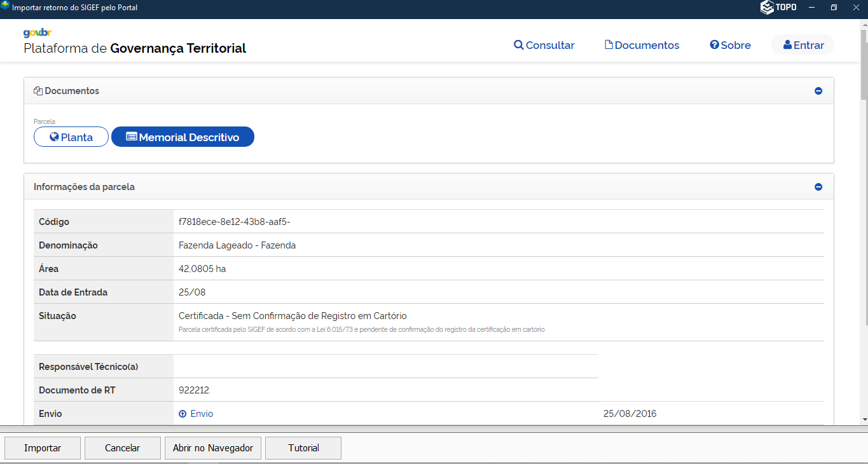Click the upload arrow icon beside Envio
The height and width of the screenshot is (464, 868).
coord(183,414)
